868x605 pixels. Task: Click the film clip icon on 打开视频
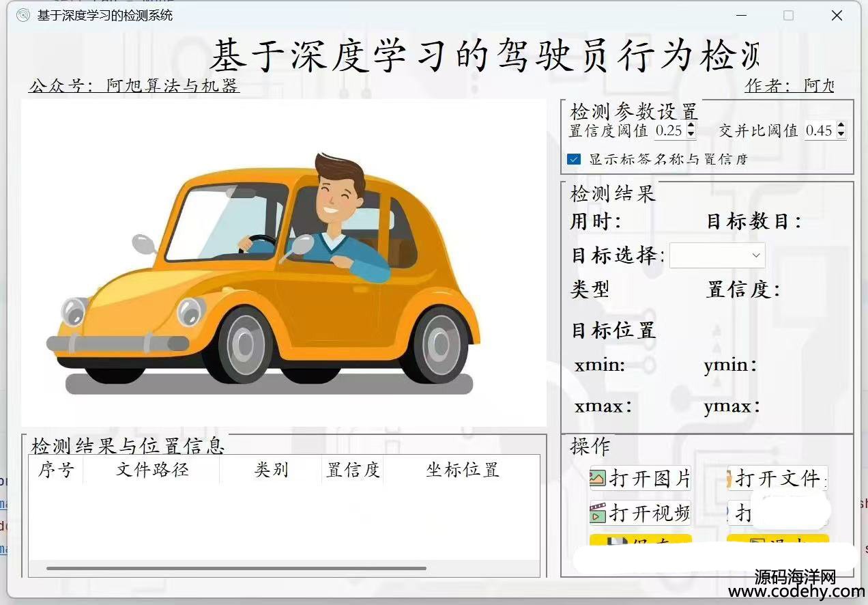(x=598, y=512)
